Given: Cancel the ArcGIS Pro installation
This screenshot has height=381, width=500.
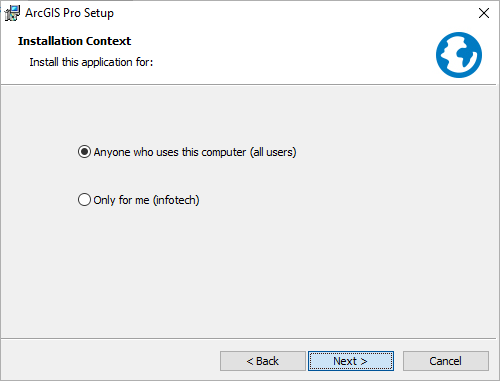Looking at the screenshot, I should pyautogui.click(x=446, y=361).
